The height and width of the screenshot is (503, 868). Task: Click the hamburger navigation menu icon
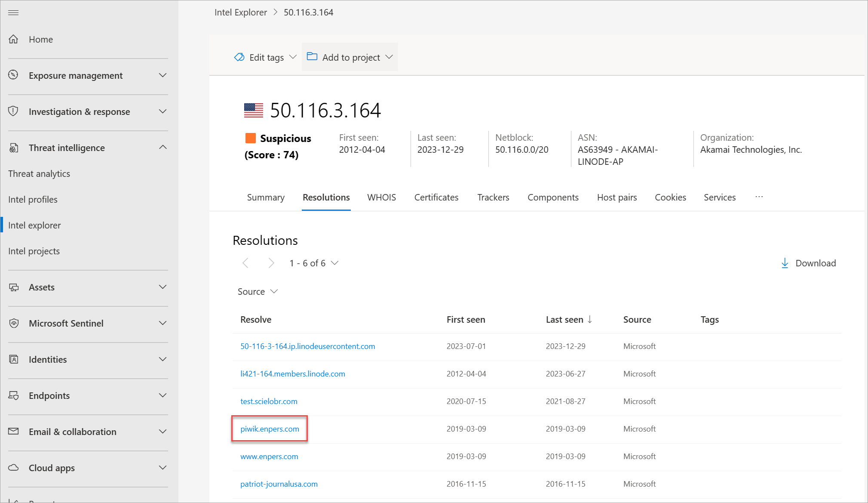13,12
